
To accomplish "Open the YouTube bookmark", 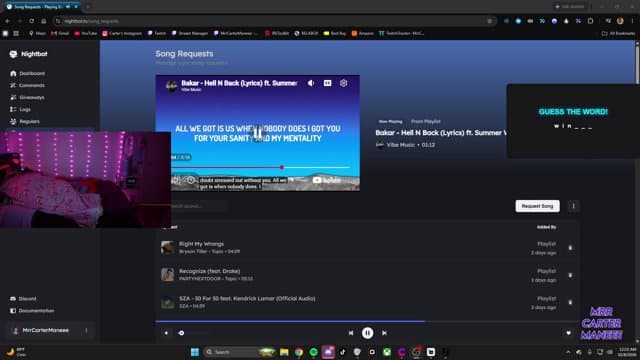I will click(86, 33).
